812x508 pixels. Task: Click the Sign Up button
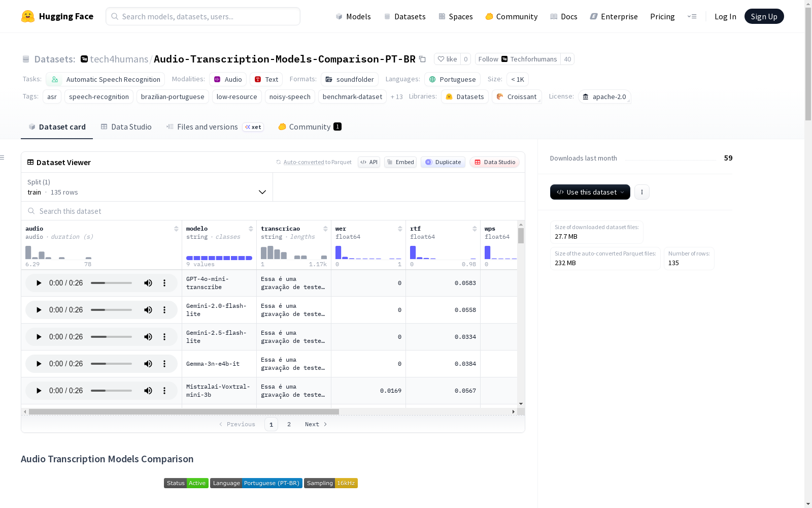tap(764, 16)
